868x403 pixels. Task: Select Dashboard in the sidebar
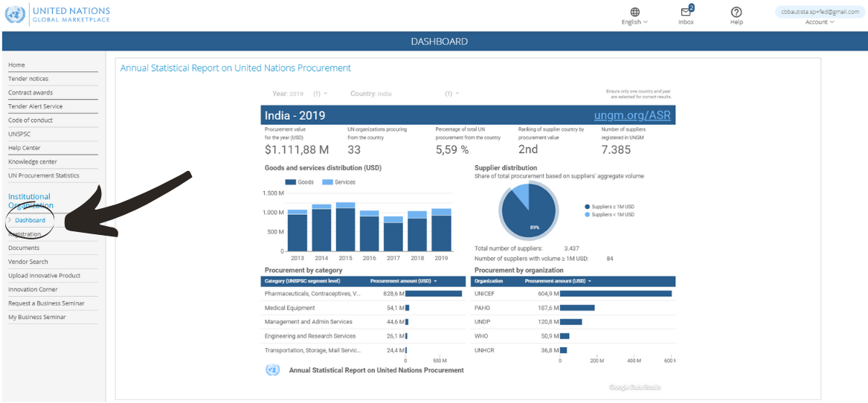(30, 220)
